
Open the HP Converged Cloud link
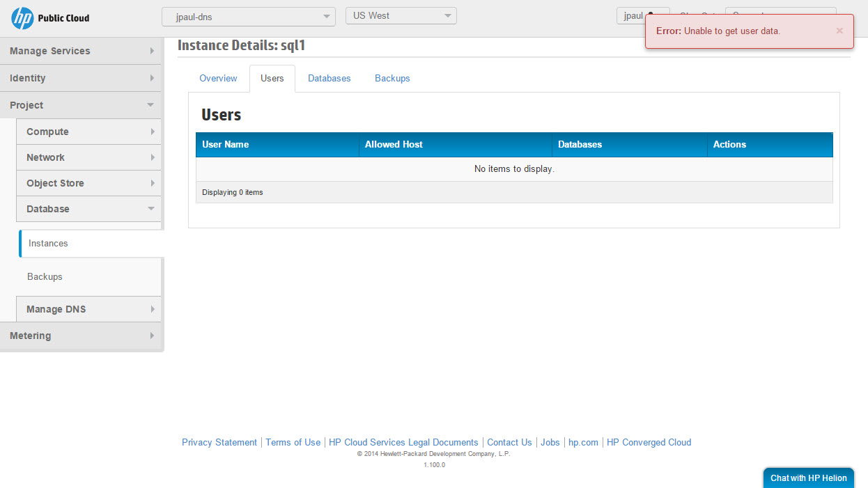(x=649, y=442)
